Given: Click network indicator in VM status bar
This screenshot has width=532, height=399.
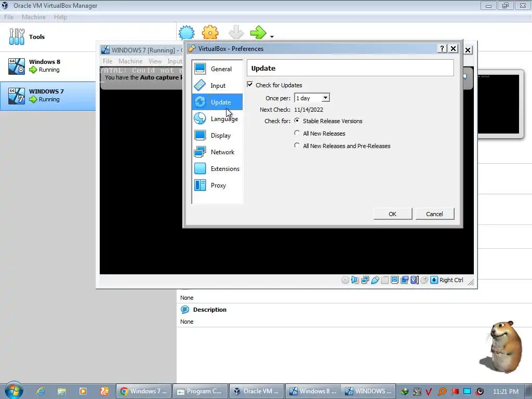Looking at the screenshot, I should click(365, 280).
